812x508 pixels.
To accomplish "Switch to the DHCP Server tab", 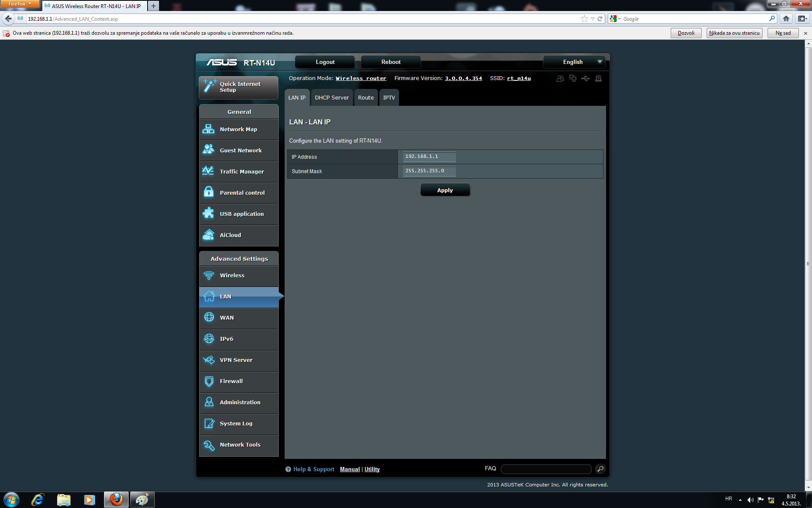I will [x=332, y=97].
